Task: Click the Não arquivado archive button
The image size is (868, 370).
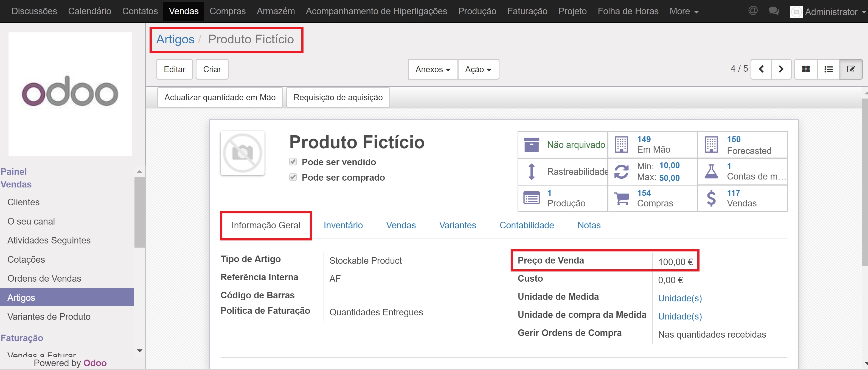Action: (563, 145)
